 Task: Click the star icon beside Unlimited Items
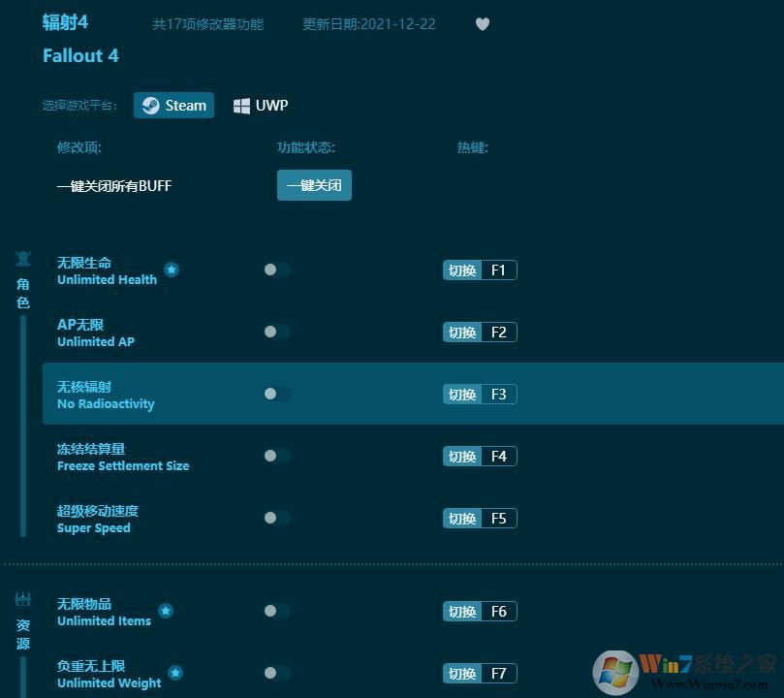tap(166, 611)
